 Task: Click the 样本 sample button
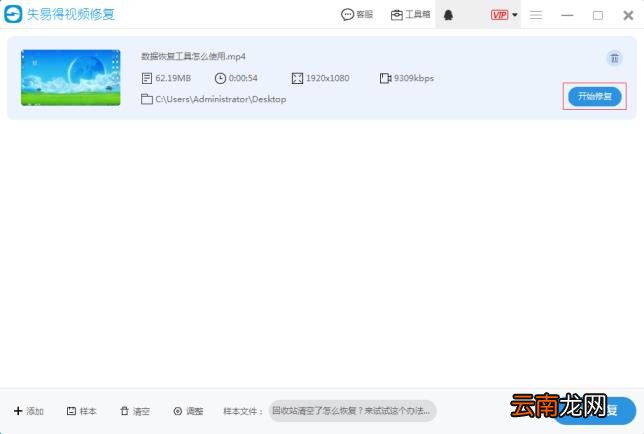(x=81, y=411)
